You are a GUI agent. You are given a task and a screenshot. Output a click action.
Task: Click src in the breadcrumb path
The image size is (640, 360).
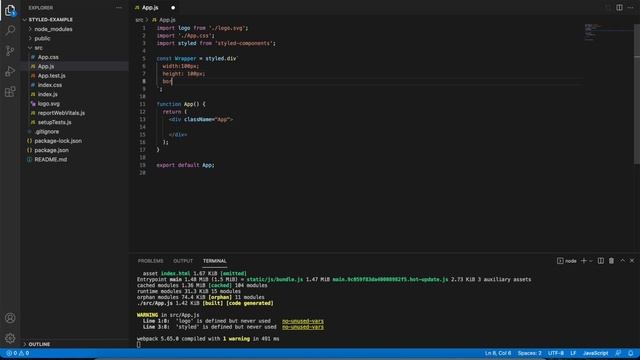(139, 20)
